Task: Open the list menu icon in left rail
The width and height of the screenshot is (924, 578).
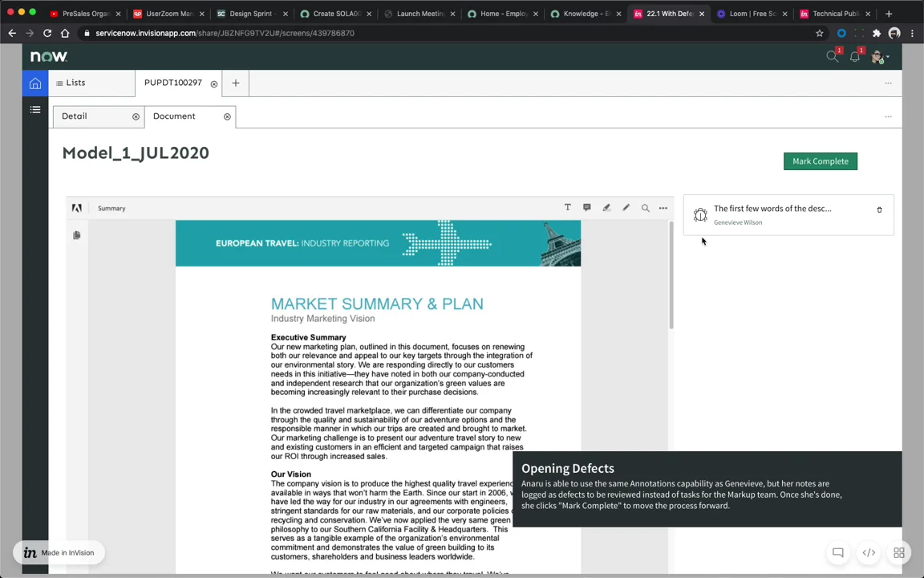Action: pyautogui.click(x=35, y=110)
